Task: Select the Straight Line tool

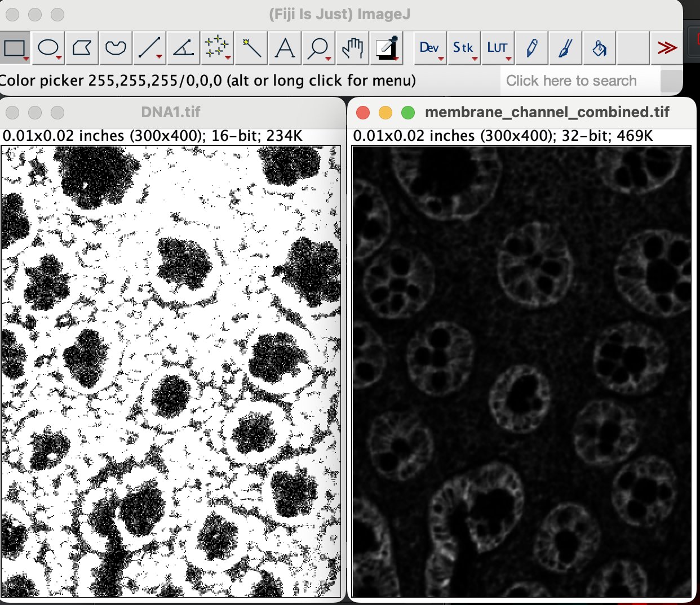Action: pos(150,48)
